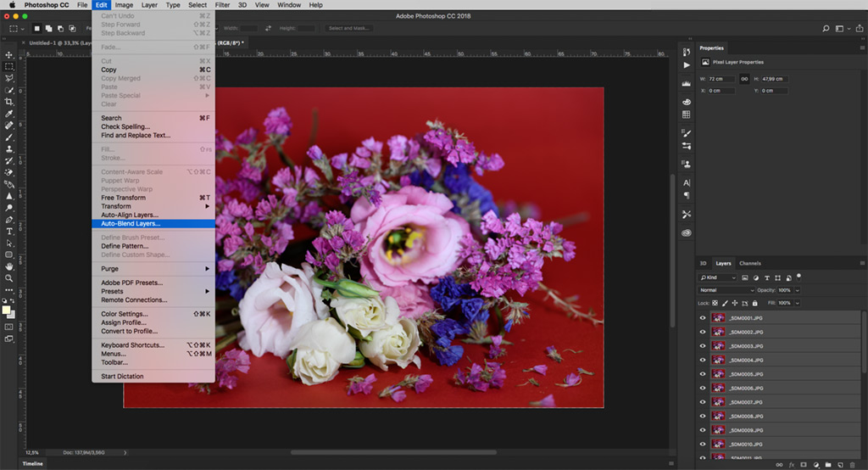Choose Auto-Blend Layers from Edit menu

[131, 224]
